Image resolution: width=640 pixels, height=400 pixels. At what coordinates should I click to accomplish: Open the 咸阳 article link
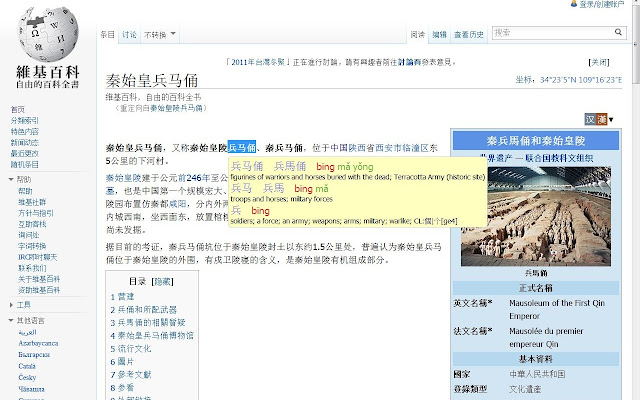tap(178, 204)
